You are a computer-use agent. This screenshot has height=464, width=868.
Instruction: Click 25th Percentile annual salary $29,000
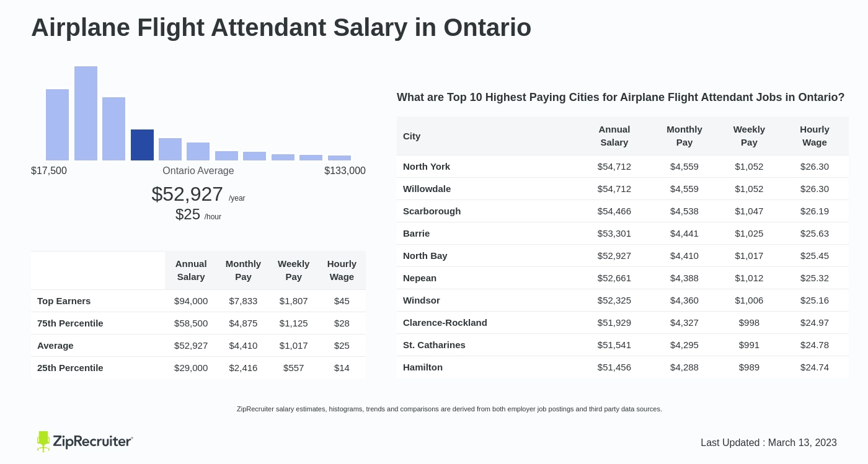(191, 367)
